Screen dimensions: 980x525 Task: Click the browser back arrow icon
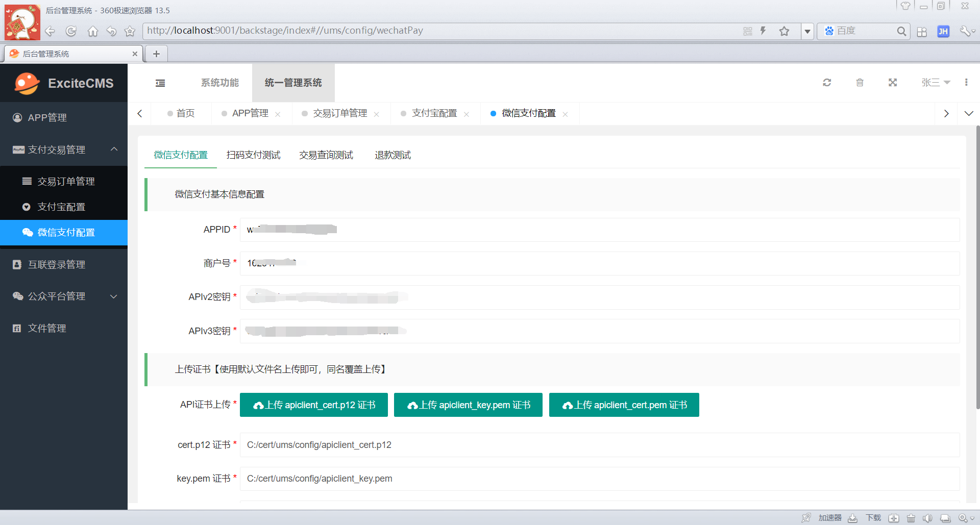click(50, 31)
